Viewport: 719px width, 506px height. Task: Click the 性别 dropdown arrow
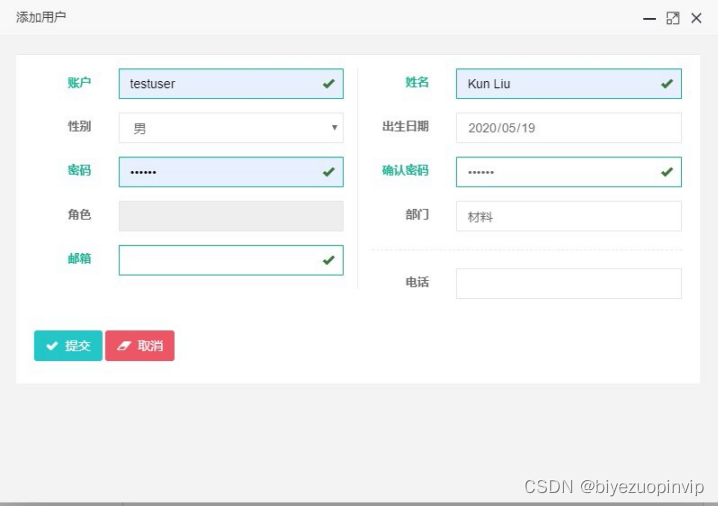[x=334, y=128]
